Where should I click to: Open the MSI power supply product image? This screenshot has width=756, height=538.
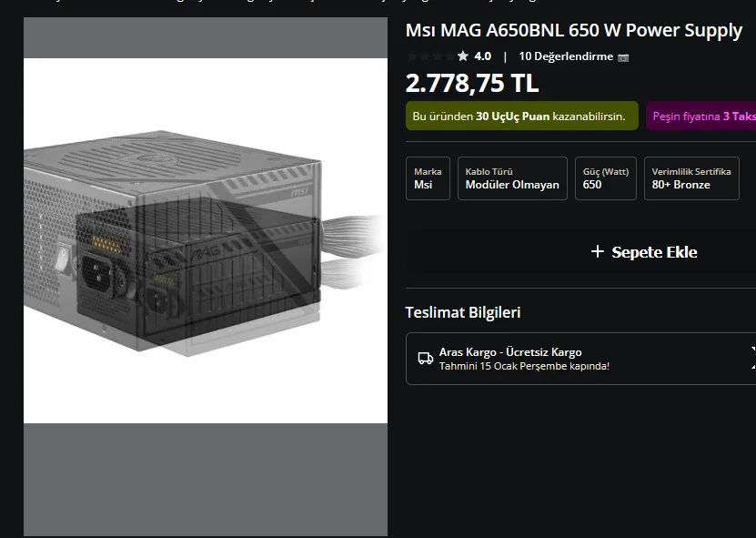(206, 240)
